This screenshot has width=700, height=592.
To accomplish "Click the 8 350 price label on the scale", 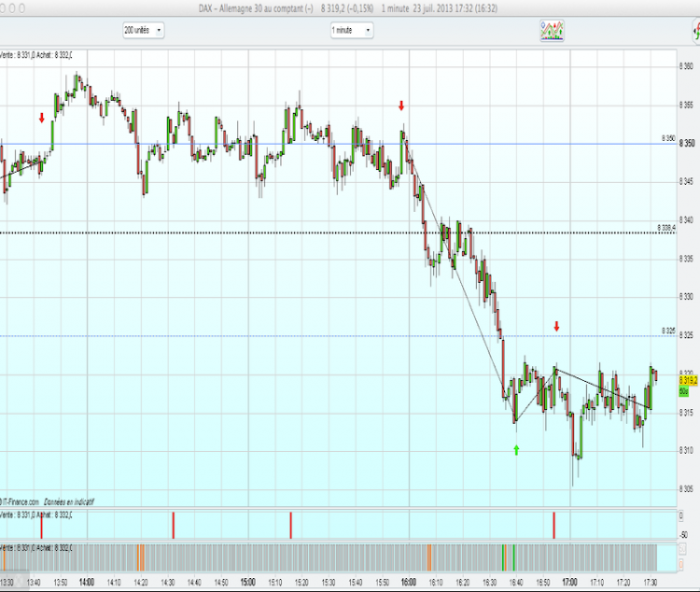I will [687, 144].
